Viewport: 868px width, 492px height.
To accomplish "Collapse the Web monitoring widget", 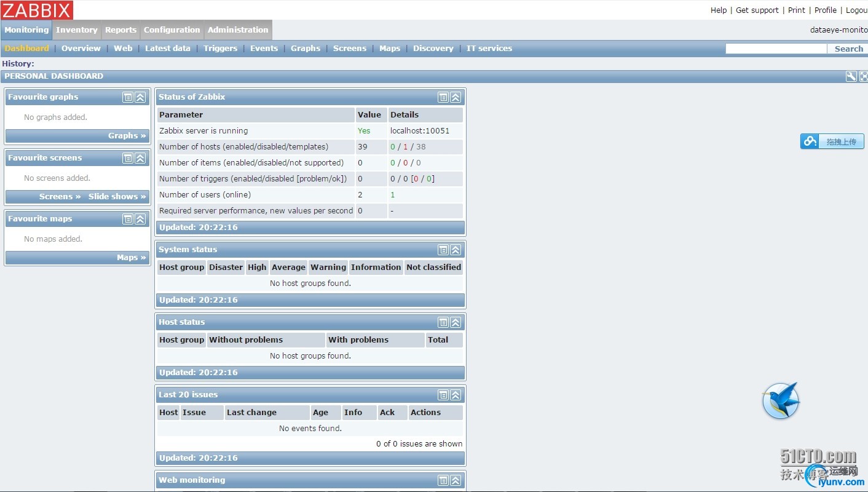I will [456, 480].
